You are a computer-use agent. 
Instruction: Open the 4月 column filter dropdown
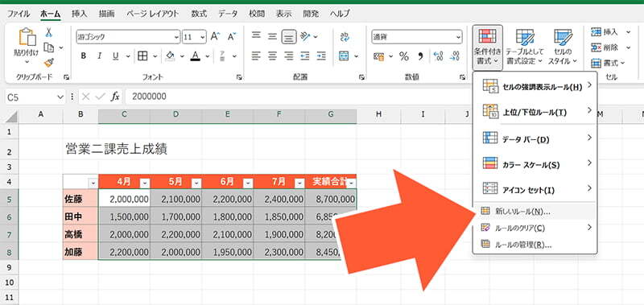coord(145,183)
